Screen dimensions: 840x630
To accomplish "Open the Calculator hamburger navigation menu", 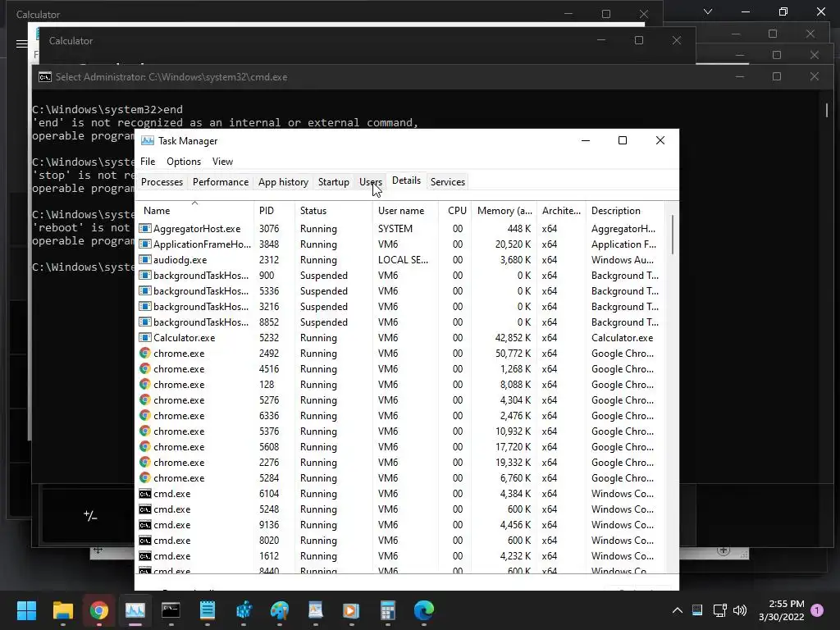I will (21, 44).
